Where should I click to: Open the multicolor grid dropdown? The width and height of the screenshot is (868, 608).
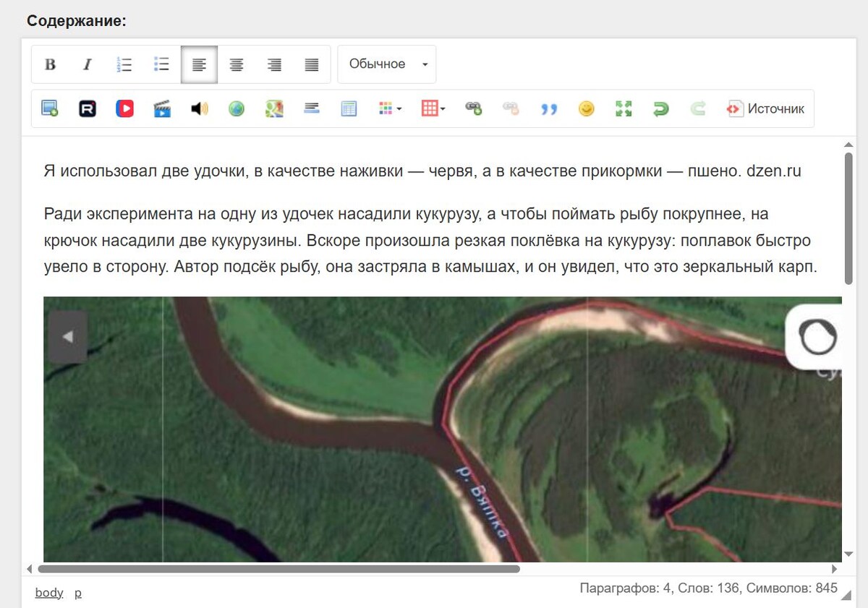pos(390,108)
